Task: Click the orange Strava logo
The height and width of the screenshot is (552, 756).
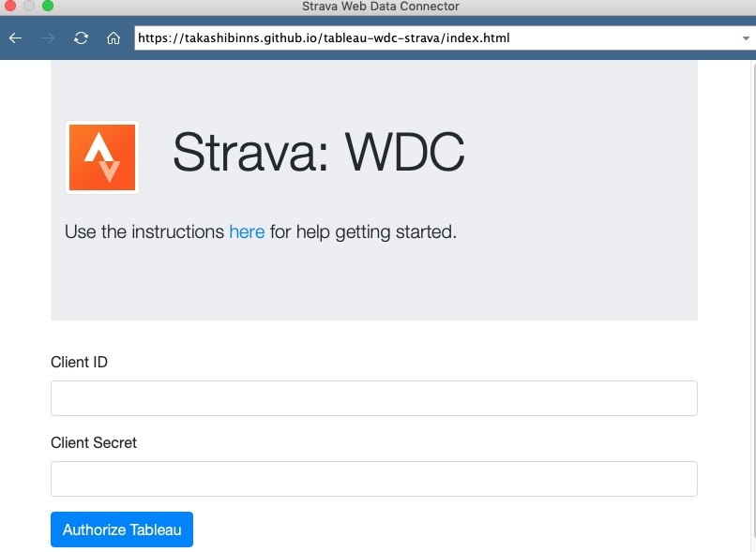Action: tap(102, 157)
